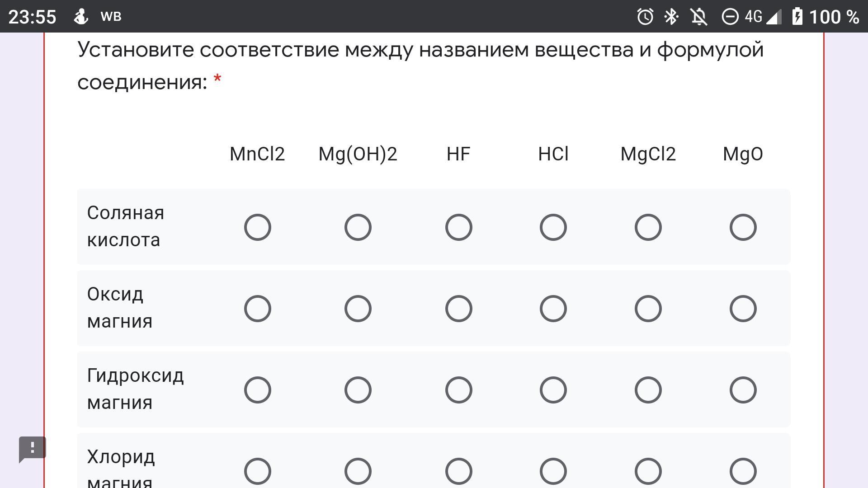Screen dimensions: 868x488
Task: Select HCl for Оксид магния
Action: [553, 309]
